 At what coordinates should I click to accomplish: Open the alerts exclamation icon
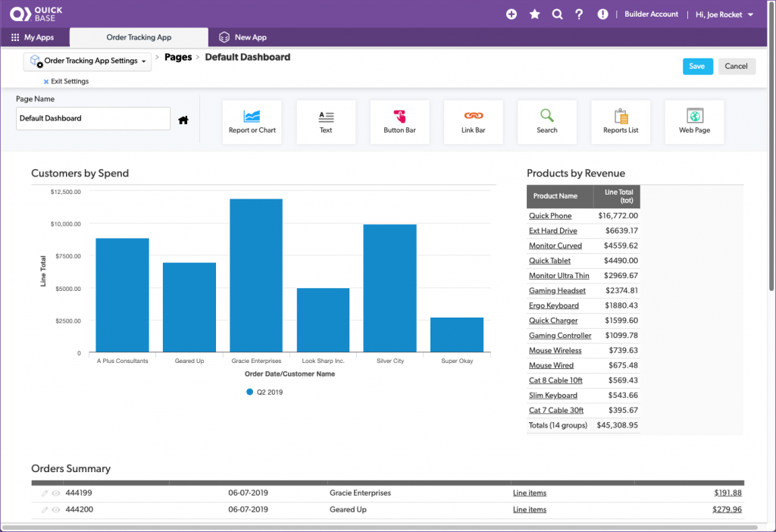(602, 14)
